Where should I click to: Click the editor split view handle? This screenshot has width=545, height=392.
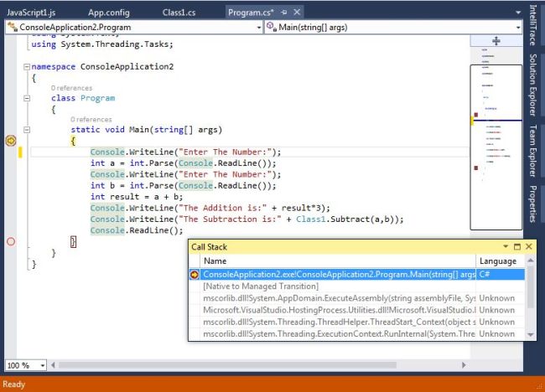(x=496, y=41)
